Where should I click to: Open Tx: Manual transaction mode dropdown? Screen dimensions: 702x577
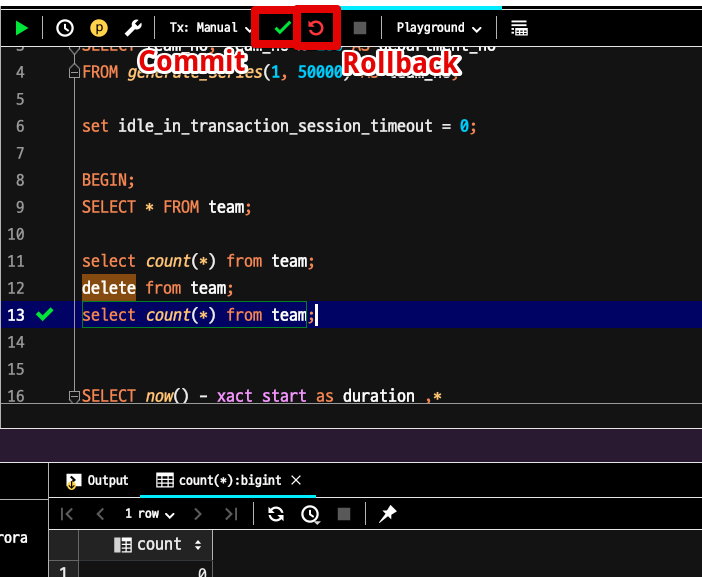point(210,28)
